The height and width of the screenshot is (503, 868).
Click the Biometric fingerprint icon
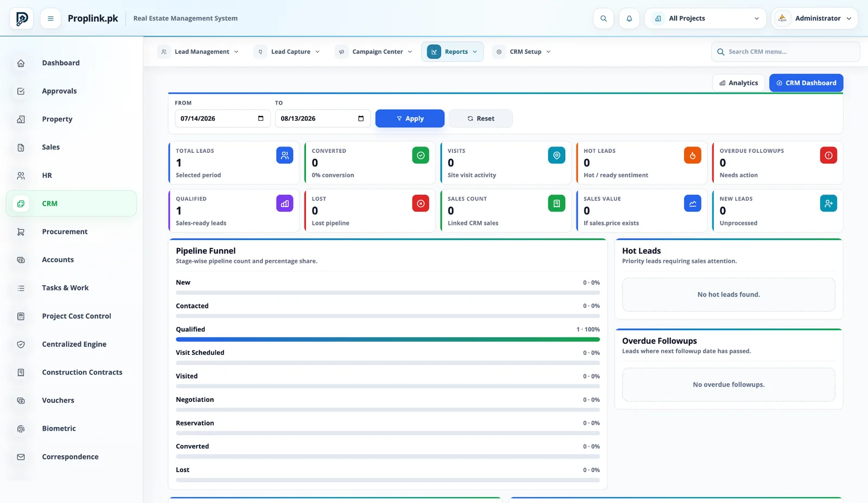pyautogui.click(x=21, y=429)
